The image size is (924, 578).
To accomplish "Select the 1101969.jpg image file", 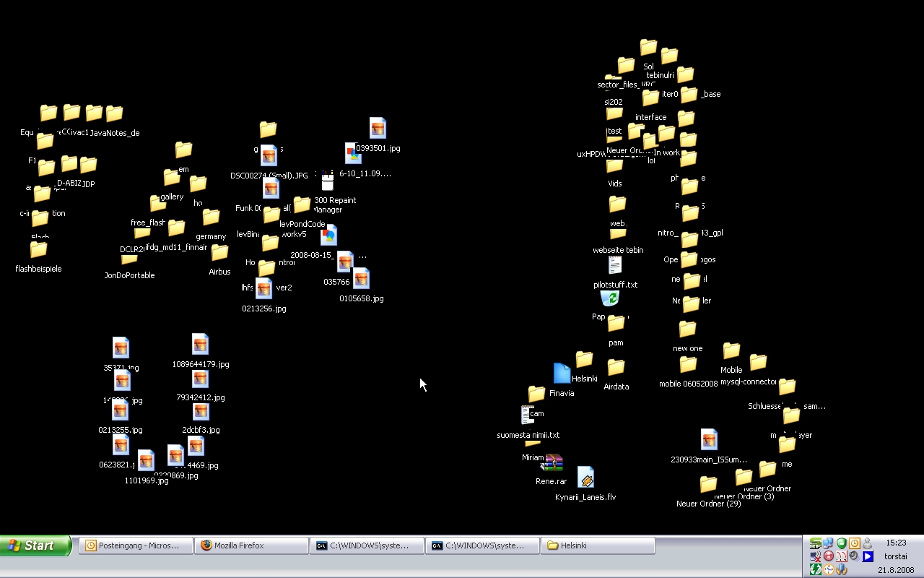I will [x=146, y=461].
